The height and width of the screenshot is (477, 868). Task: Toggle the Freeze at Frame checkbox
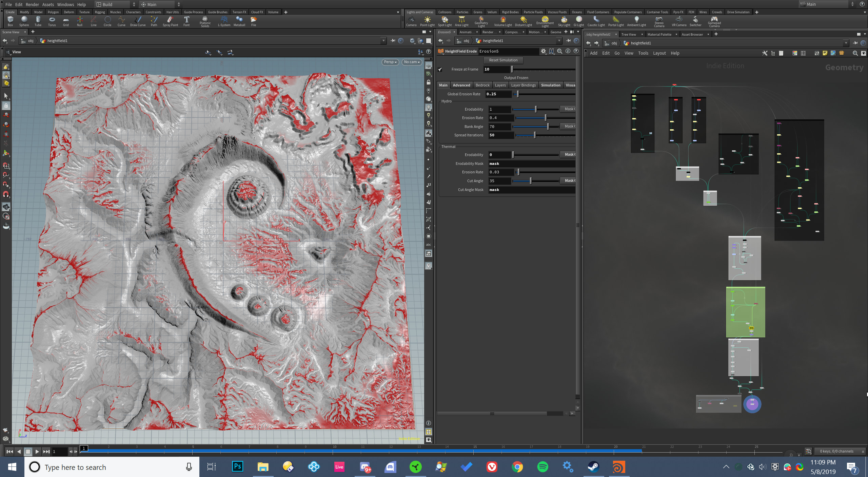(x=440, y=70)
